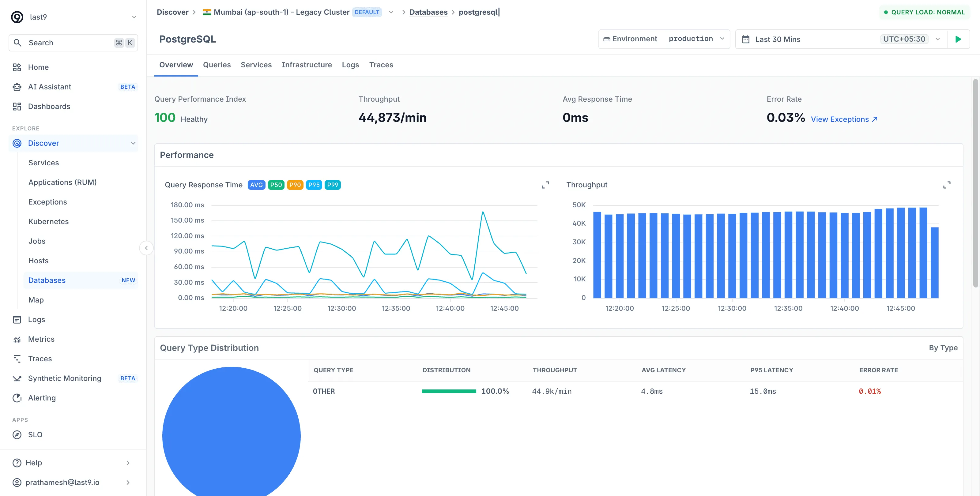
Task: Open Kubernetes in the sidebar
Action: [48, 221]
